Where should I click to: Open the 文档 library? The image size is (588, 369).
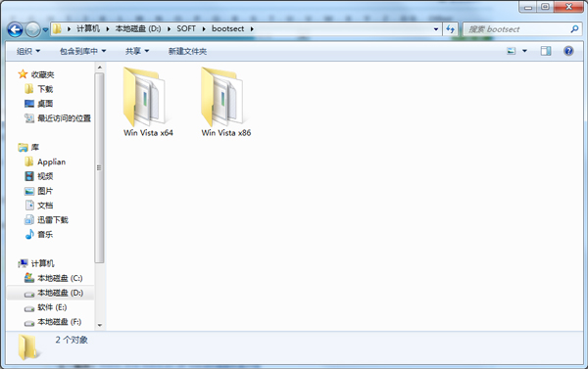click(45, 206)
